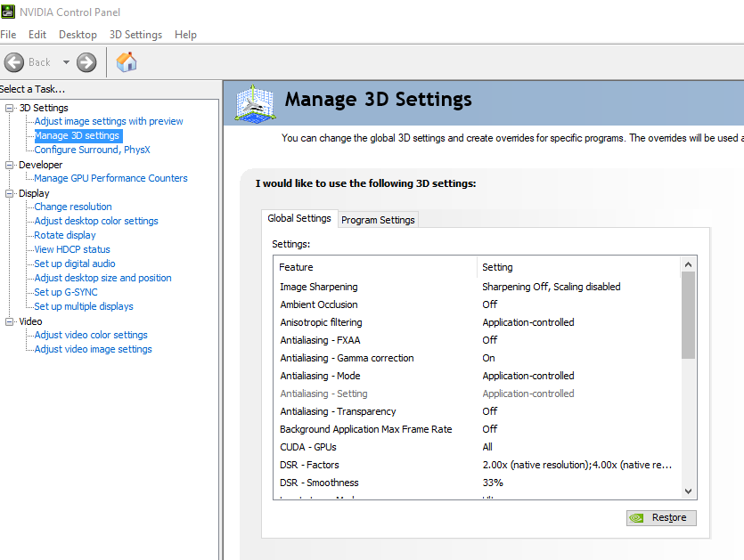Click the settings list scrollbar thumb
Viewport: 744px width, 560px height.
click(x=689, y=315)
